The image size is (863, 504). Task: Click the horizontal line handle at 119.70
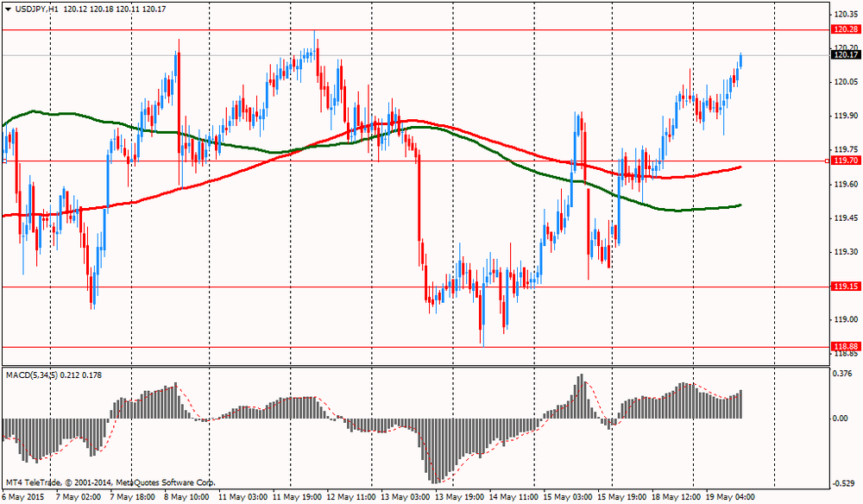[x=827, y=161]
